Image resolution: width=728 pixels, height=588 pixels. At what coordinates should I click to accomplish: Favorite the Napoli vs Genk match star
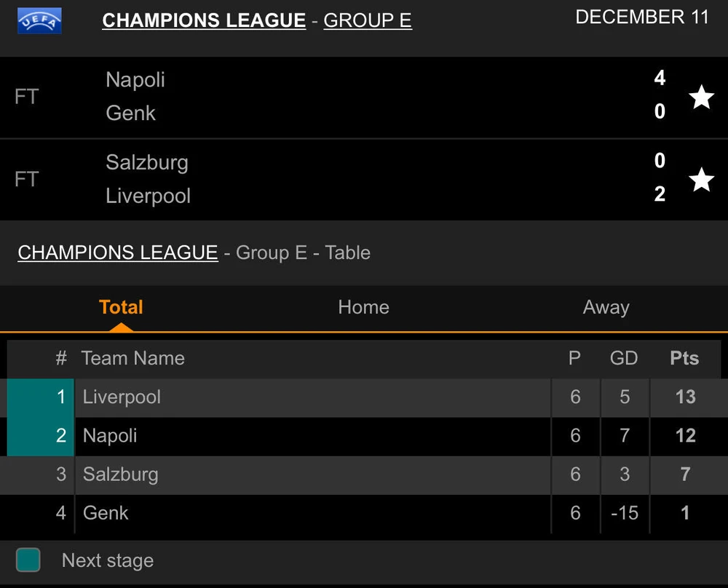(x=701, y=96)
